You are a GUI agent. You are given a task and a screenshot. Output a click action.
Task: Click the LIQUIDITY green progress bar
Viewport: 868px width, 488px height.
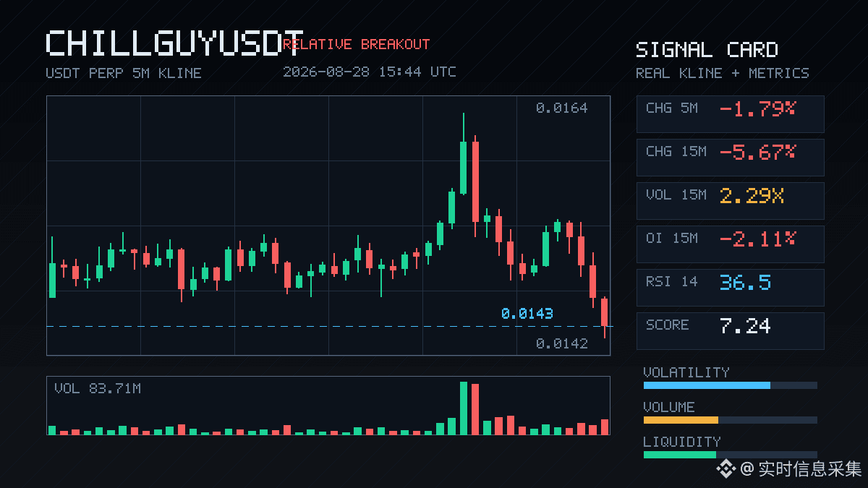click(679, 455)
